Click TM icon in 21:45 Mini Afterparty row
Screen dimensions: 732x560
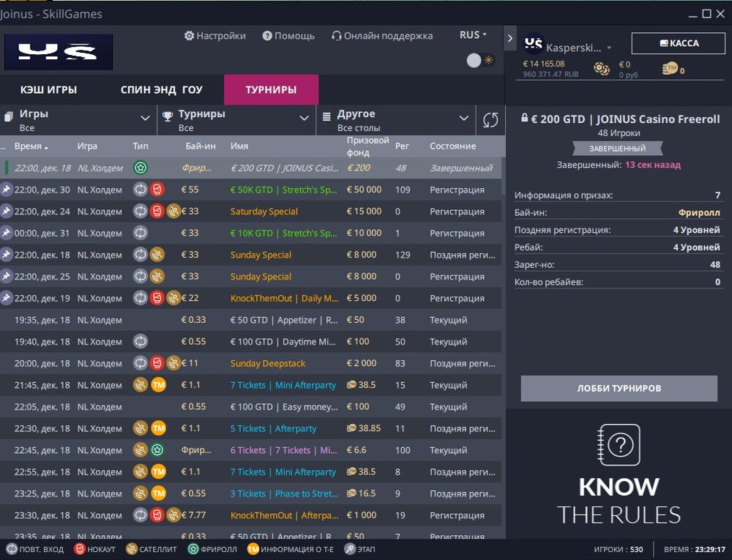pos(159,385)
